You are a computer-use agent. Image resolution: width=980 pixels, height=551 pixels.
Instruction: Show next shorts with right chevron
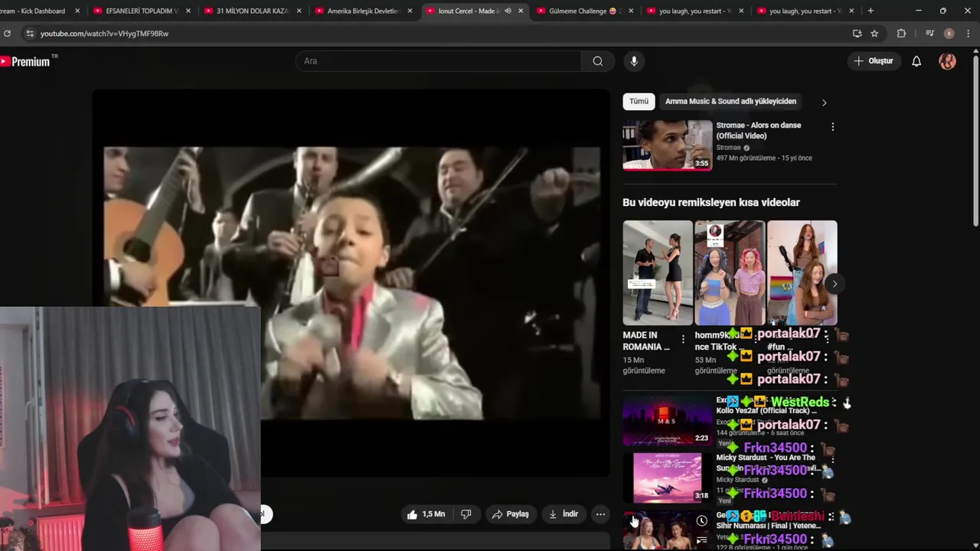click(x=835, y=284)
